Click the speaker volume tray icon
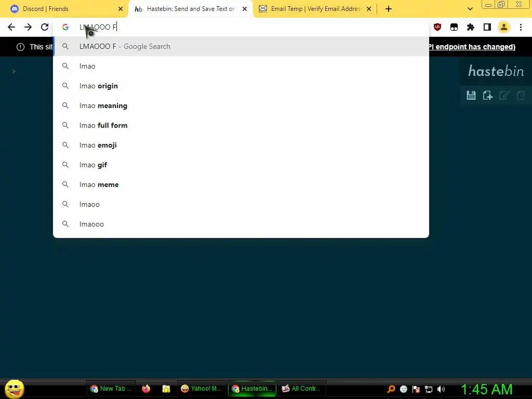Viewport: 532px width, 399px height. 441,389
